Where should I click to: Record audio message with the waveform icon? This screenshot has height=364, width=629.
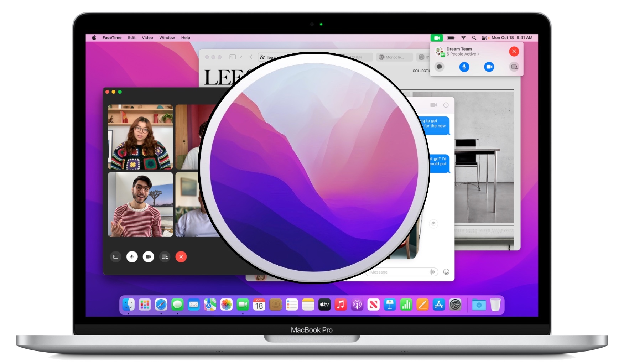432,272
